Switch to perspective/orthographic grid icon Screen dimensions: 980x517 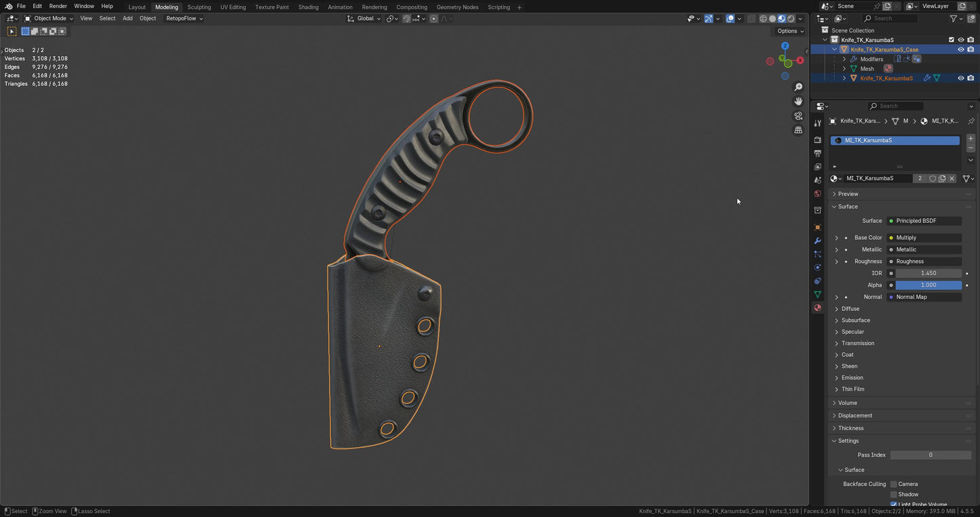[x=798, y=130]
